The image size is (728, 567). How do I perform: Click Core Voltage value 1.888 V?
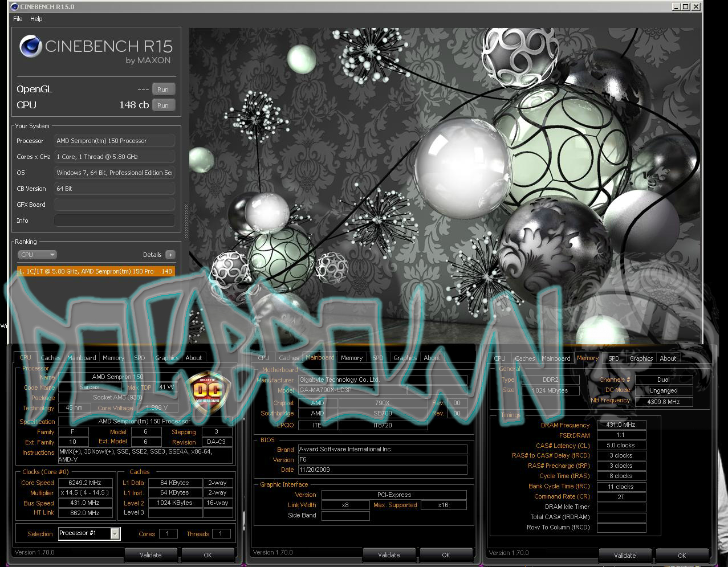(x=157, y=408)
